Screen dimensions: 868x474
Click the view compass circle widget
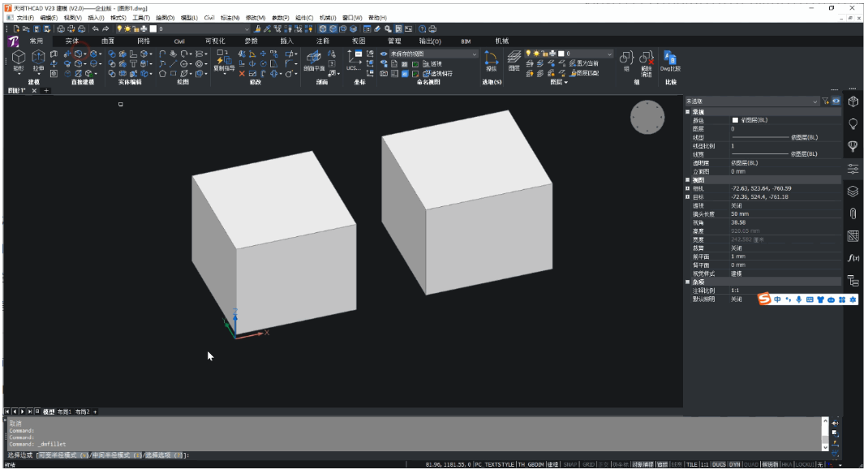tap(647, 117)
